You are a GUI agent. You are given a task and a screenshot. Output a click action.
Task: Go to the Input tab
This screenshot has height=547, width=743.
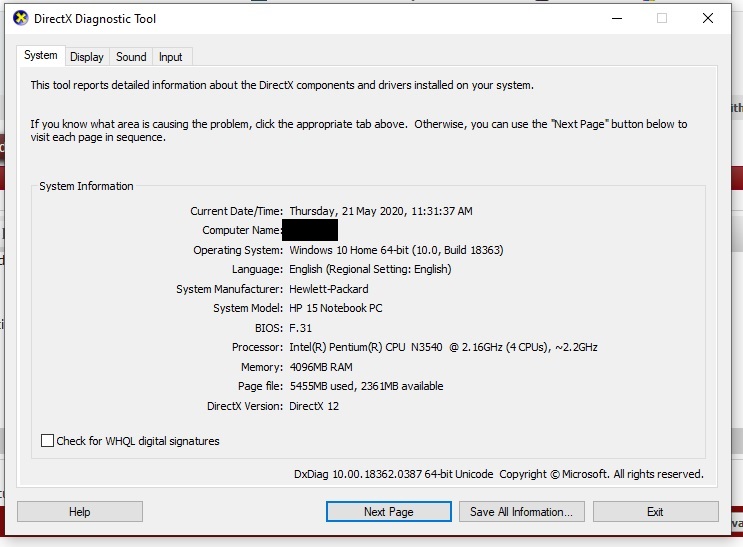pos(171,57)
